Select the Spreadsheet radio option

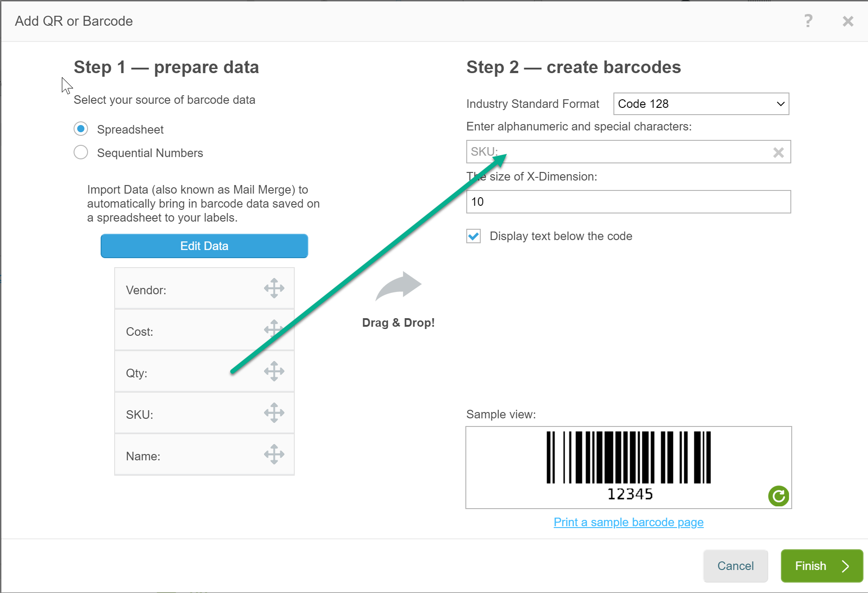pyautogui.click(x=81, y=129)
